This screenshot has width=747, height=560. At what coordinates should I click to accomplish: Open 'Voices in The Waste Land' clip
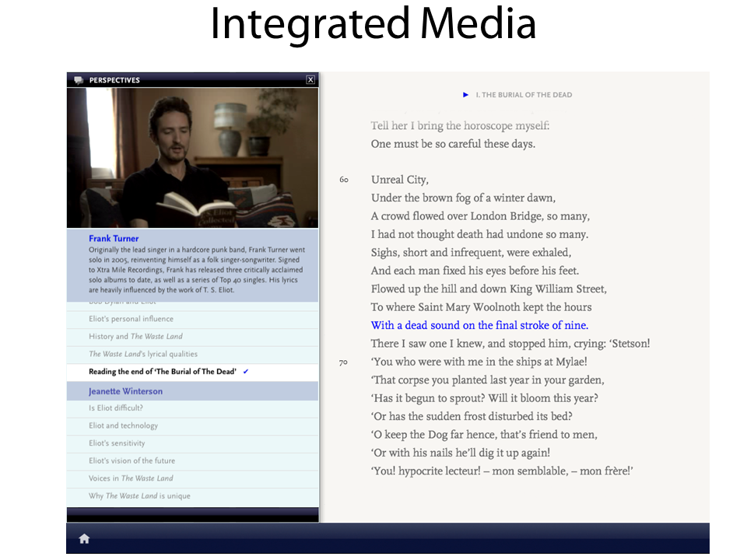pos(131,478)
